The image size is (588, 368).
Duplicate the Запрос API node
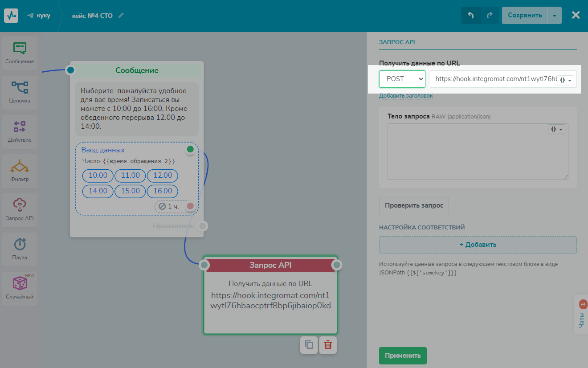[309, 345]
